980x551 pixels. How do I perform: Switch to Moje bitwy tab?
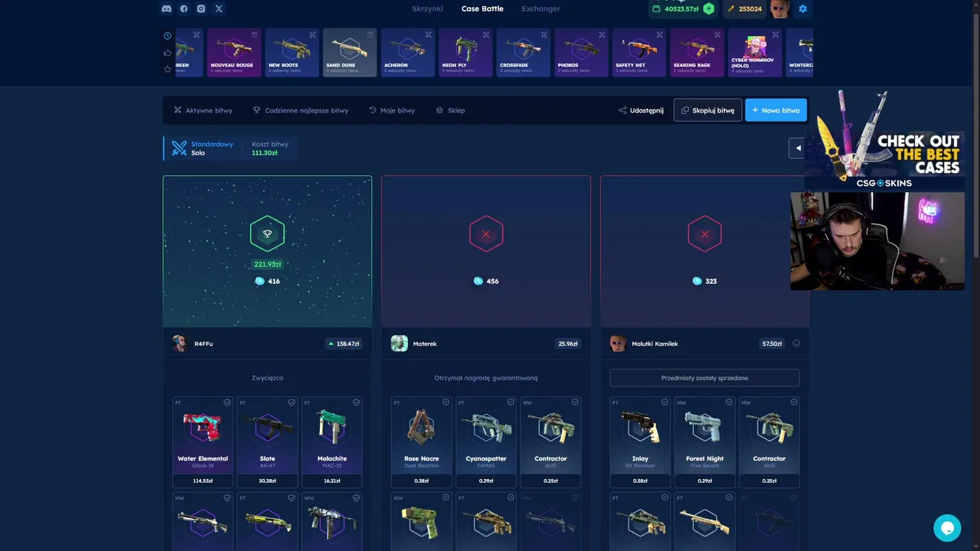(392, 110)
